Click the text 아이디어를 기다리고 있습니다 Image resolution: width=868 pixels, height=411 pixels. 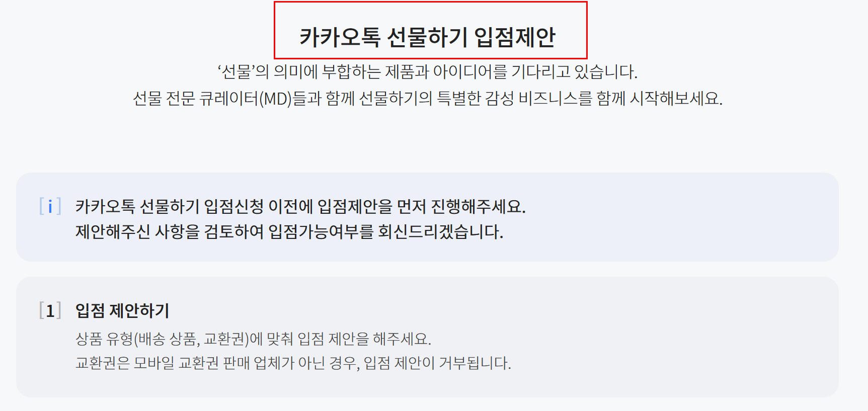[x=535, y=71]
